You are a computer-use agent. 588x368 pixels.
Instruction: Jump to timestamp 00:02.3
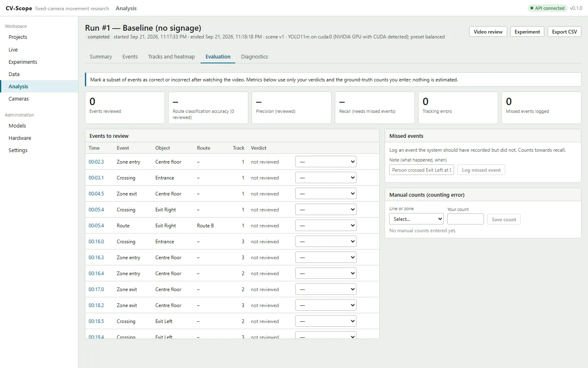click(96, 162)
